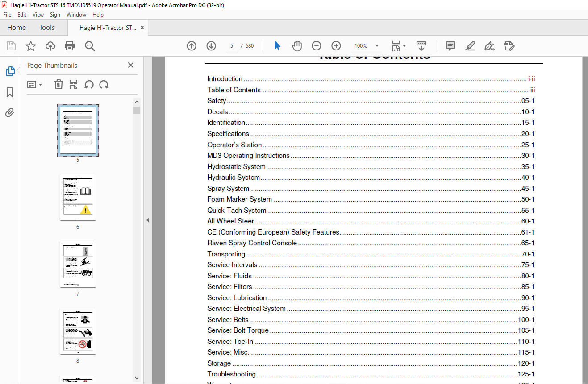588x384 pixels.
Task: Select page 5 thumbnail
Action: click(x=78, y=130)
